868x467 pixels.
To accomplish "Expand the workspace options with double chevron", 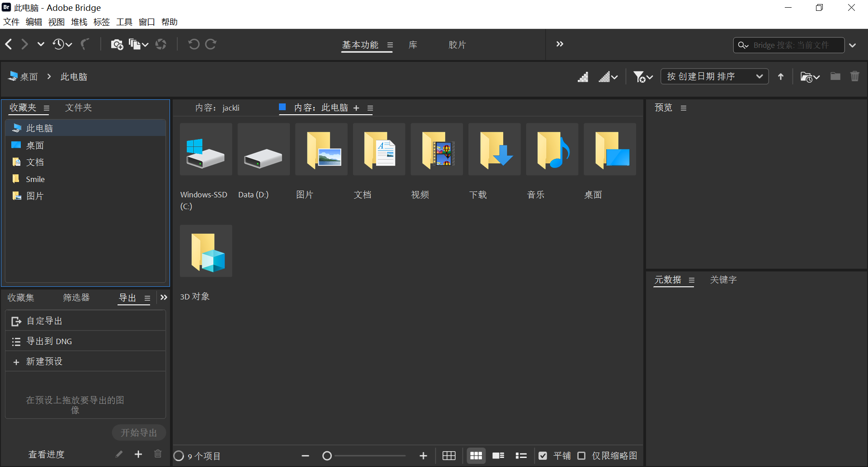I will pos(560,44).
